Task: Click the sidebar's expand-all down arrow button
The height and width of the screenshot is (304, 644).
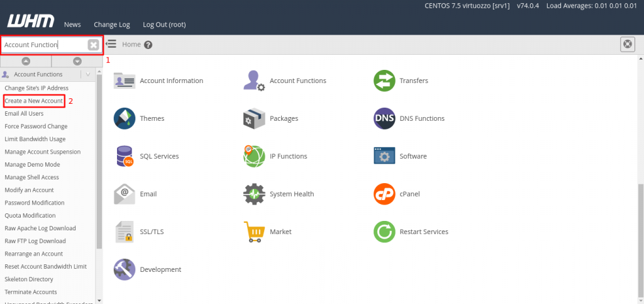Action: click(x=77, y=61)
